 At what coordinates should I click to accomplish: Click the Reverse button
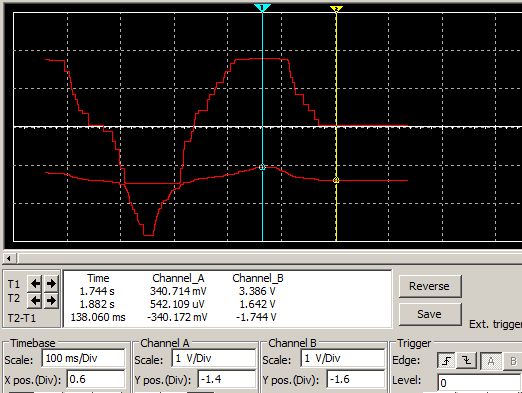[x=430, y=286]
